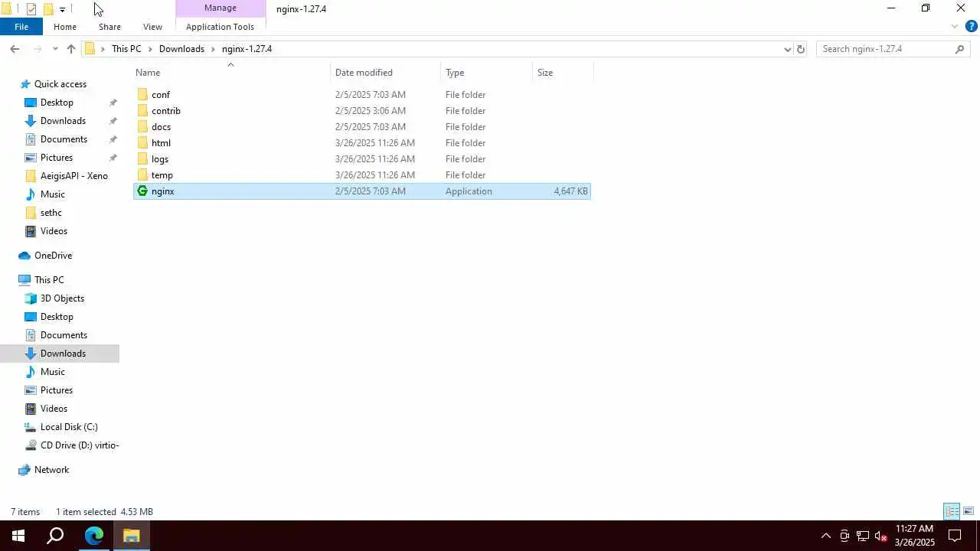Navigate to This PC in breadcrumb
This screenshot has height=551, width=980.
[x=126, y=49]
